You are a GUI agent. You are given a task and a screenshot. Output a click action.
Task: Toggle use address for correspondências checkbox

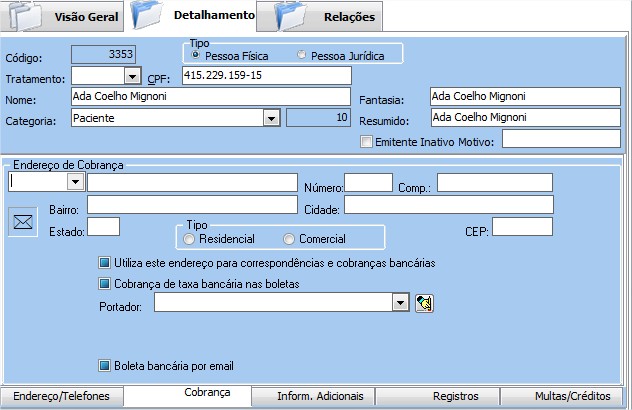pos(104,263)
